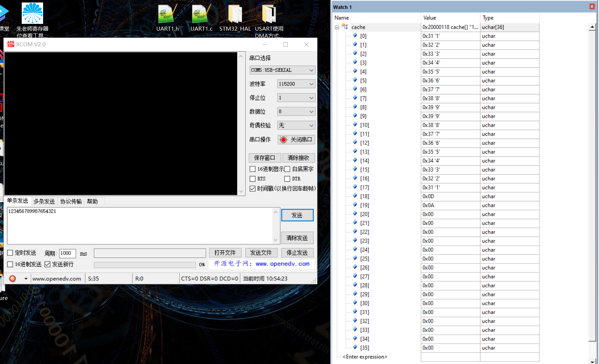Select the [19] row with value 0x0A
This screenshot has width=599, height=364.
(x=436, y=205)
